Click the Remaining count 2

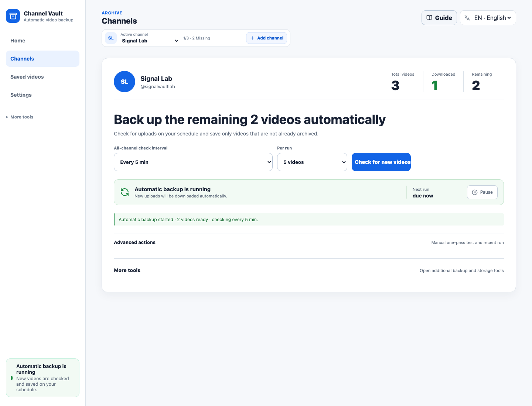[476, 86]
